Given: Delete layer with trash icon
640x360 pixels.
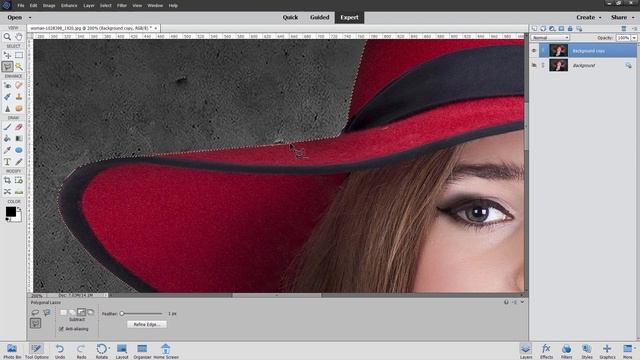Looking at the screenshot, I should point(624,29).
